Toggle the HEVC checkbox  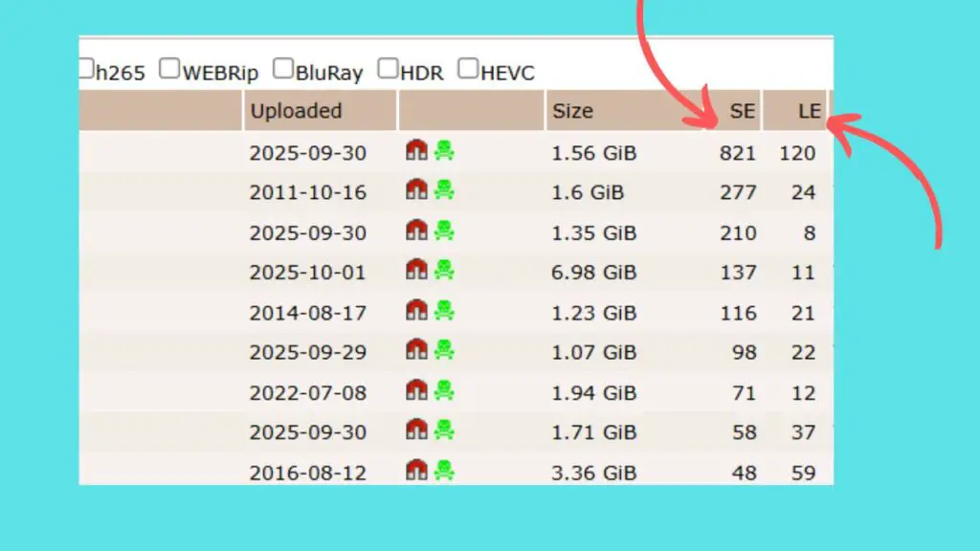click(467, 68)
